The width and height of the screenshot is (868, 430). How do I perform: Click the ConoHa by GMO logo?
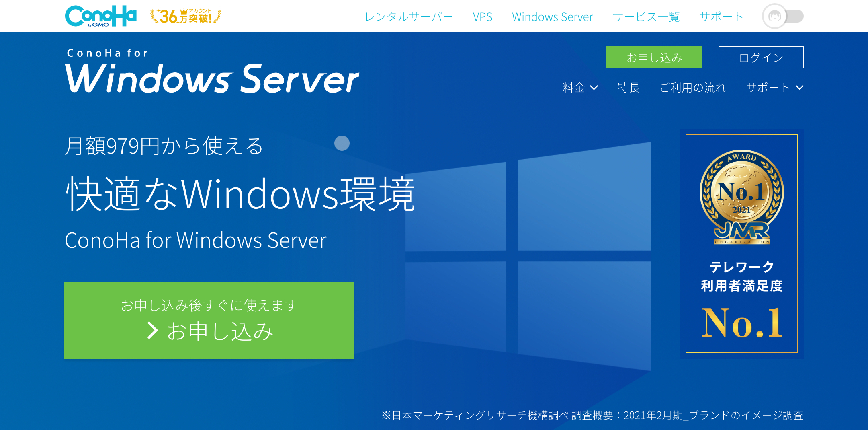[x=100, y=16]
